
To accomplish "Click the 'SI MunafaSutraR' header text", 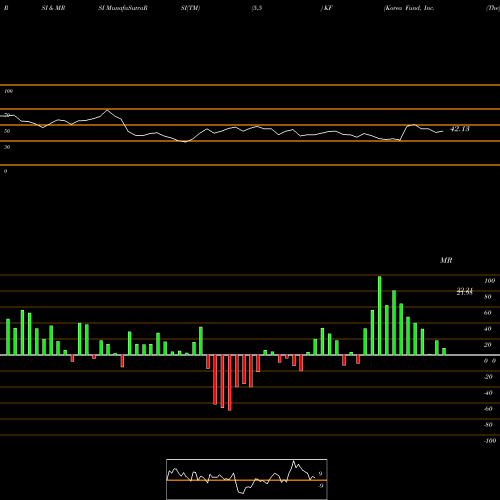I will 123,8.
